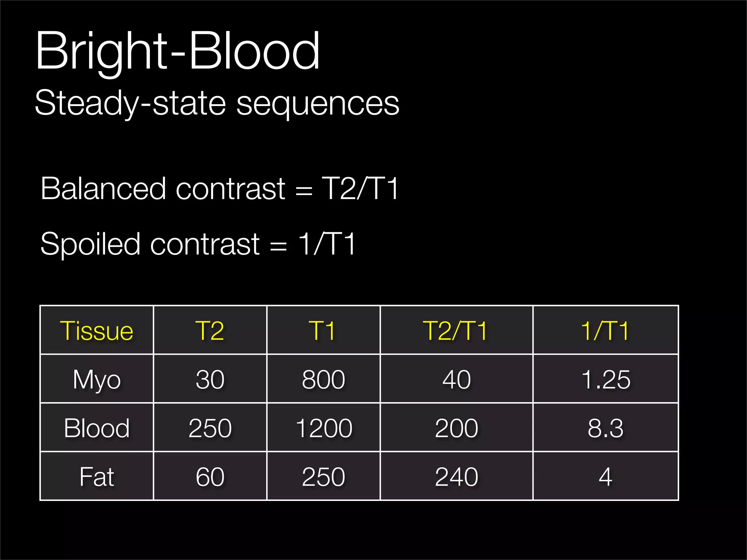Viewport: 747px width, 560px height.
Task: Click the Blood T2/T1 value "200"
Action: pyautogui.click(x=456, y=428)
